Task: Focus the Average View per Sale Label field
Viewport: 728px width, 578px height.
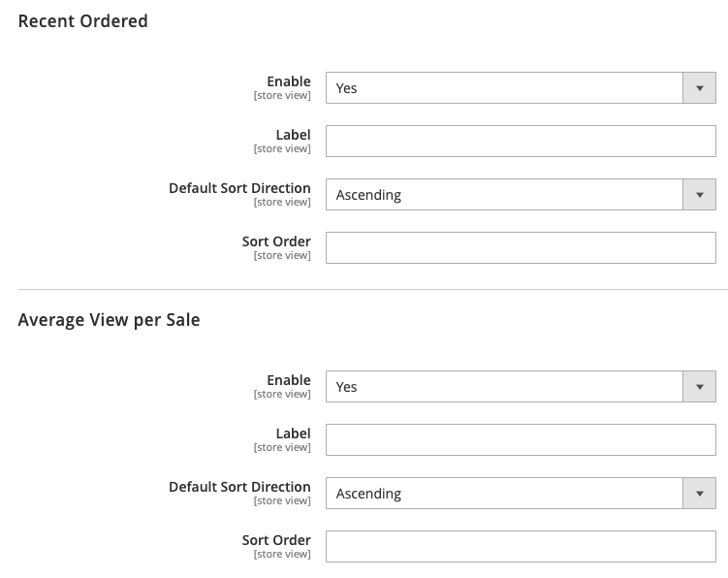Action: click(x=521, y=440)
